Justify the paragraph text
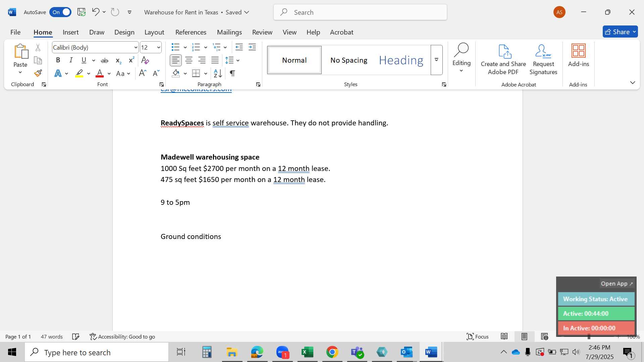644x362 pixels. pos(215,60)
